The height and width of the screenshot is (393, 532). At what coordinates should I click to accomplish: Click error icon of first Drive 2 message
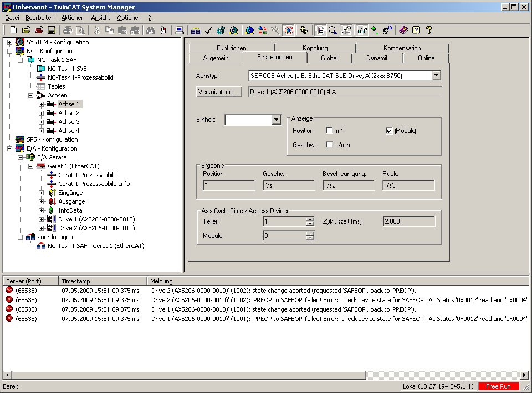[9, 291]
